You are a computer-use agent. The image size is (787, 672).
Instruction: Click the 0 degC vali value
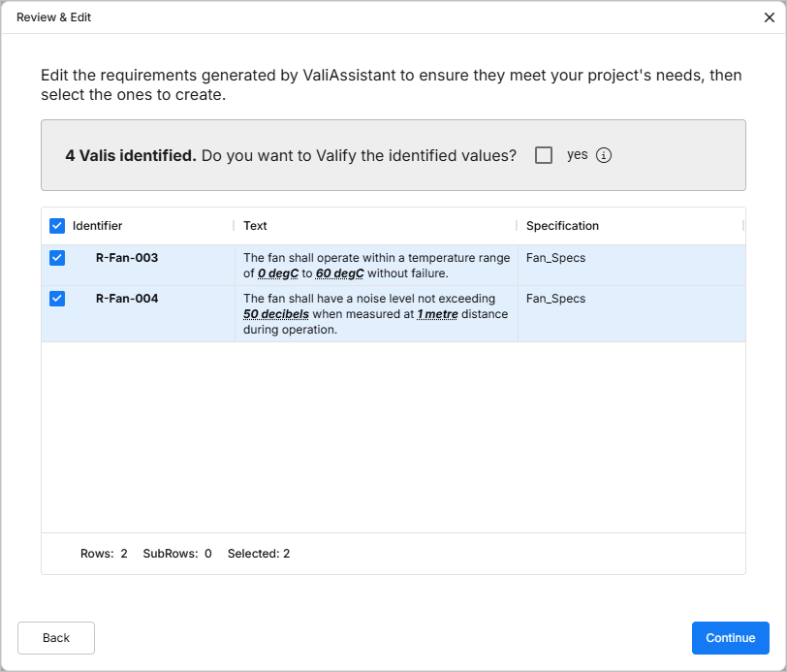278,273
